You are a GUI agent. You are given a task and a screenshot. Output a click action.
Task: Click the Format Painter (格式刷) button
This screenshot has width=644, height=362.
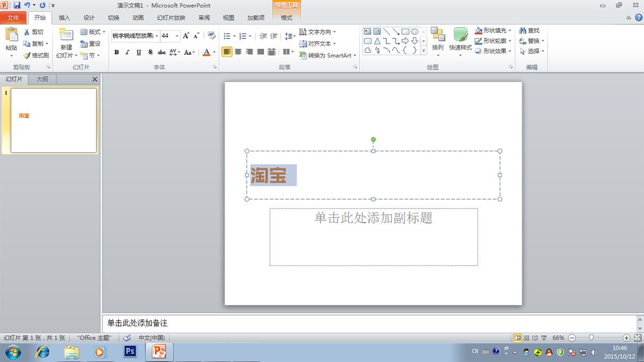pyautogui.click(x=36, y=55)
